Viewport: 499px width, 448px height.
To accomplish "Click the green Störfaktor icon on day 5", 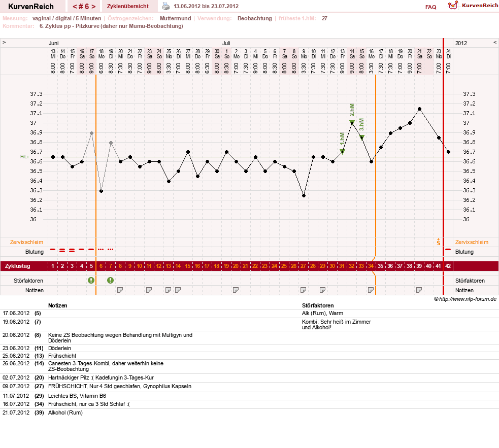I will coord(91,281).
